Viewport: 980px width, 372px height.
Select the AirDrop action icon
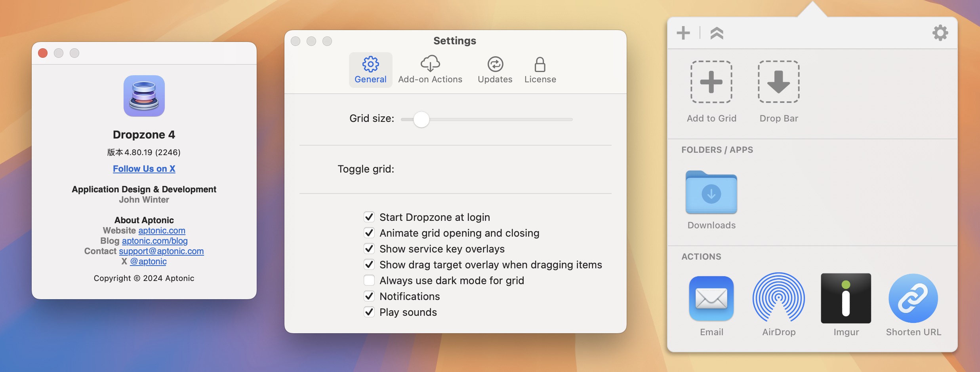[779, 298]
